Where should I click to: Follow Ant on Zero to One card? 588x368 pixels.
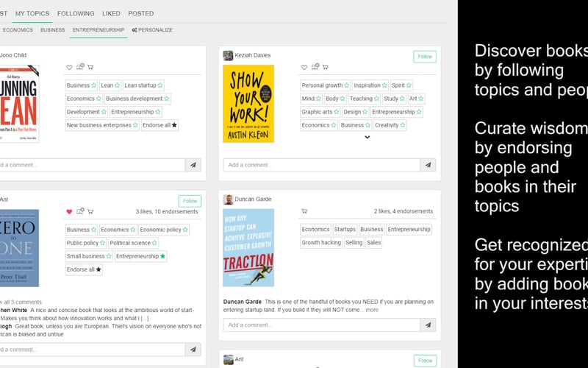190,201
